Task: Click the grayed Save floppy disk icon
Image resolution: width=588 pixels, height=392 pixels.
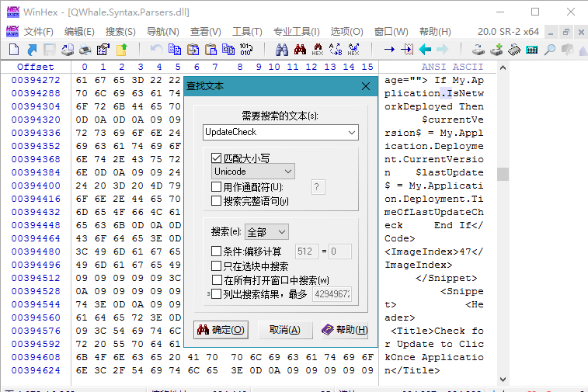Action: [x=50, y=49]
